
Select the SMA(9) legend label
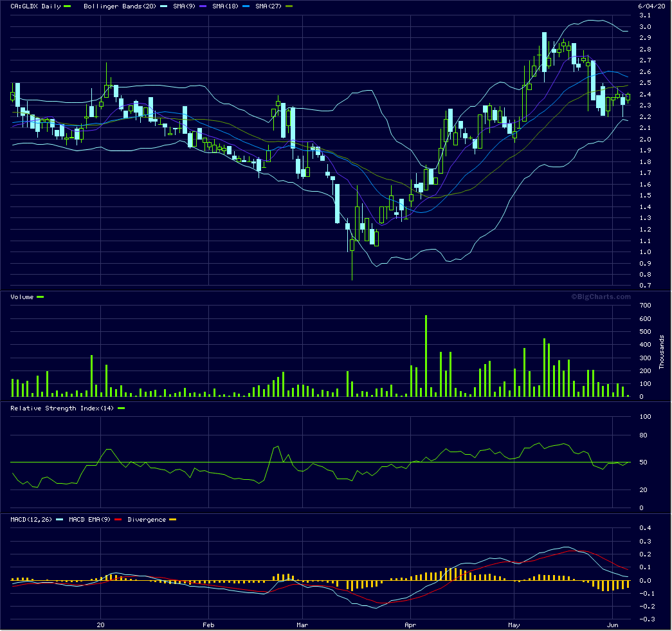tap(184, 6)
